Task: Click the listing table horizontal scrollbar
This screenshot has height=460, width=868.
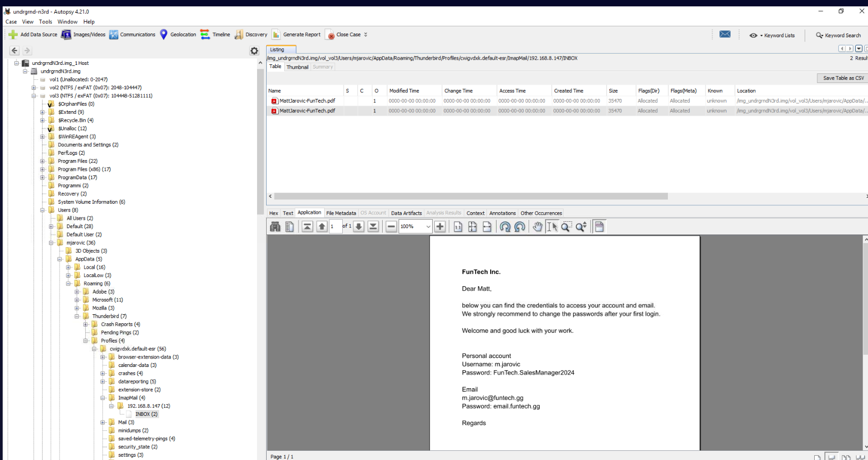Action: (x=471, y=196)
